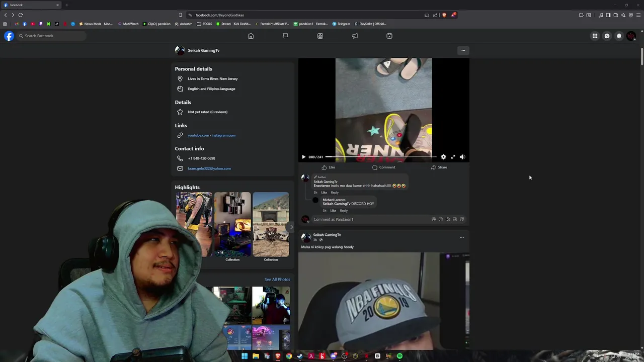Open the Telegram bookmark
This screenshot has width=644, height=362.
tap(341, 24)
